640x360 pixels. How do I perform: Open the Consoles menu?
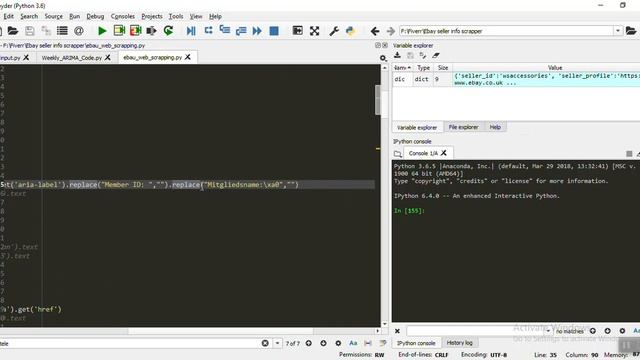coord(122,16)
